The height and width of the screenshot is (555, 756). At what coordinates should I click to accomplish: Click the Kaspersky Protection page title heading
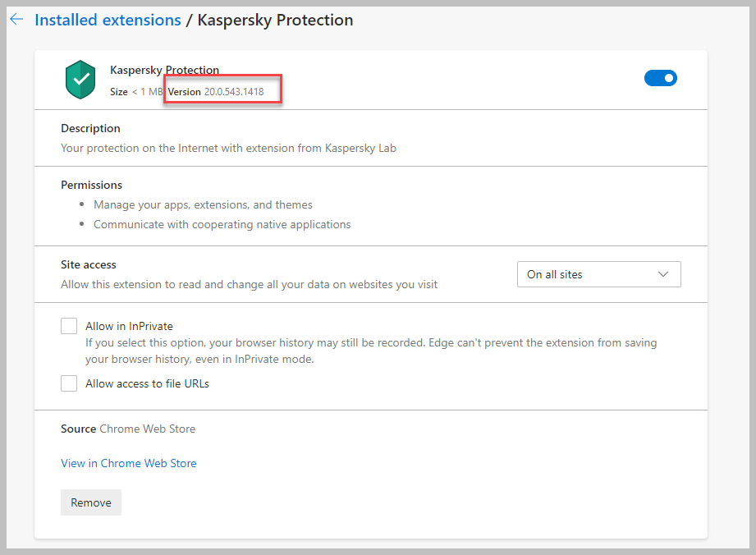275,21
